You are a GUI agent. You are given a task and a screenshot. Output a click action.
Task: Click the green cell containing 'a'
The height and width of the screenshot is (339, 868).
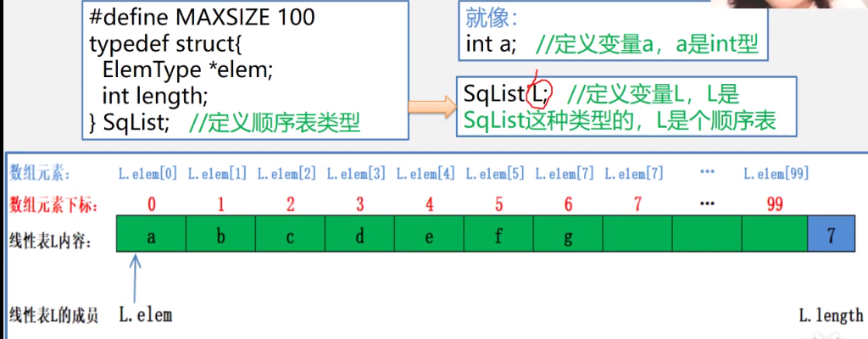151,234
